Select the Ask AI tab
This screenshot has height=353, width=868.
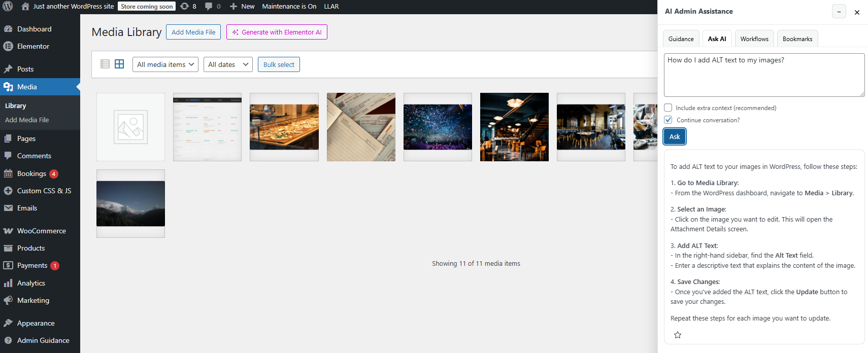pos(717,39)
